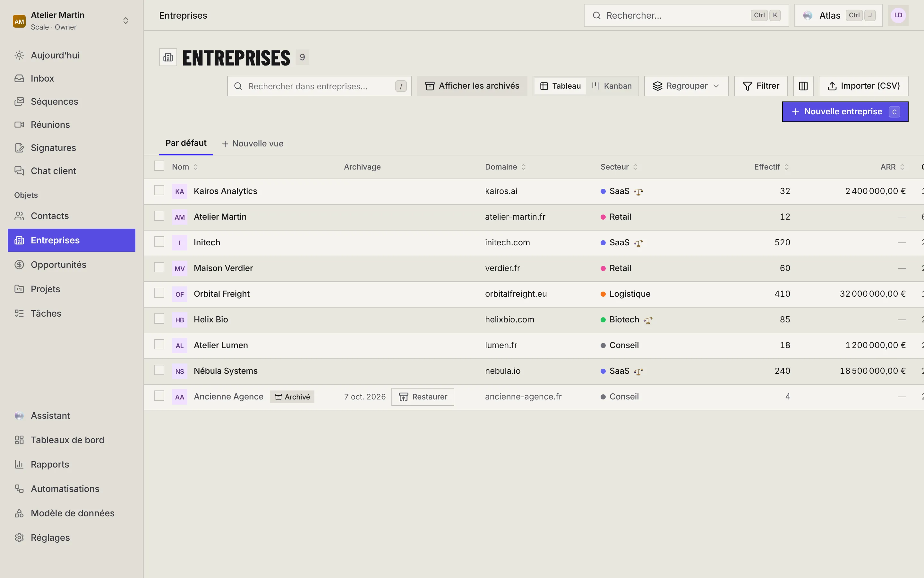Open Tâches checklist icon in sidebar

tap(19, 313)
